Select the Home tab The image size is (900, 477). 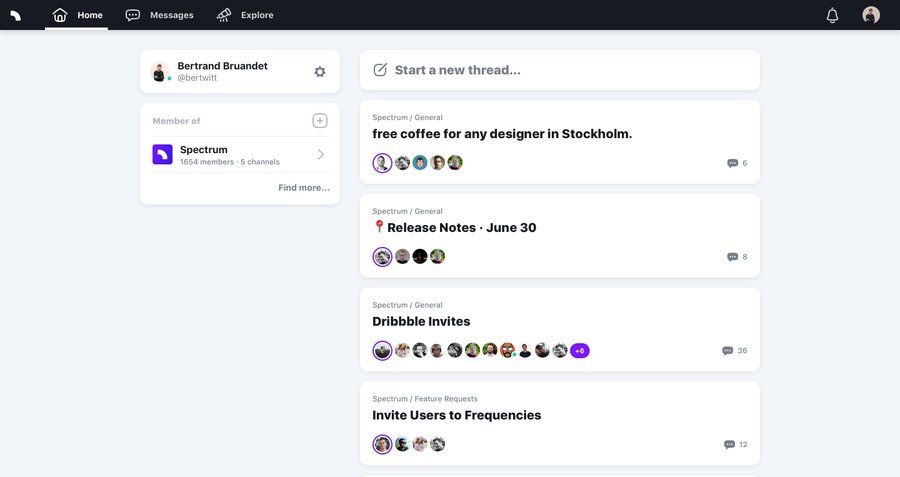click(77, 15)
